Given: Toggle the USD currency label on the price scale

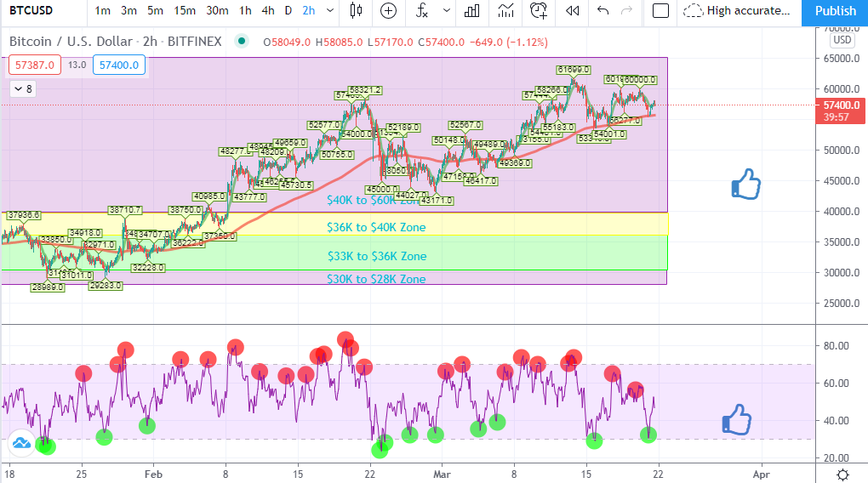Looking at the screenshot, I should click(x=842, y=40).
